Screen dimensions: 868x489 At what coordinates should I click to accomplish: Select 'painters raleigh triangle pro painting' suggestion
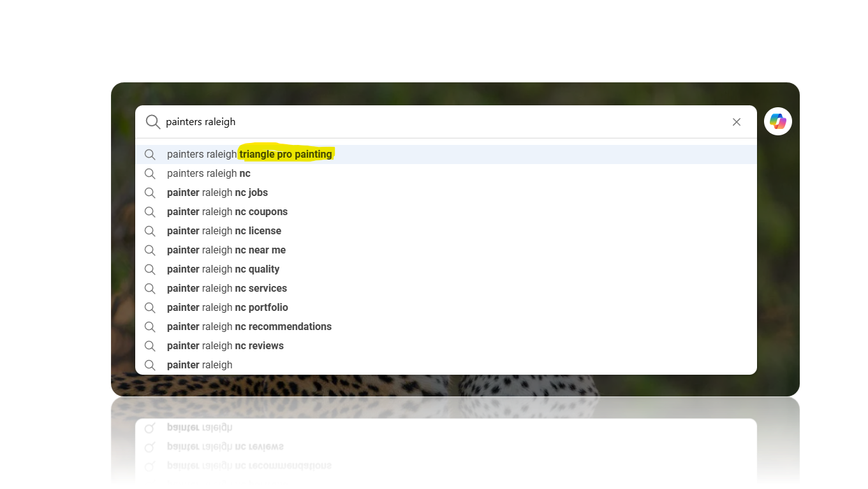pos(249,154)
